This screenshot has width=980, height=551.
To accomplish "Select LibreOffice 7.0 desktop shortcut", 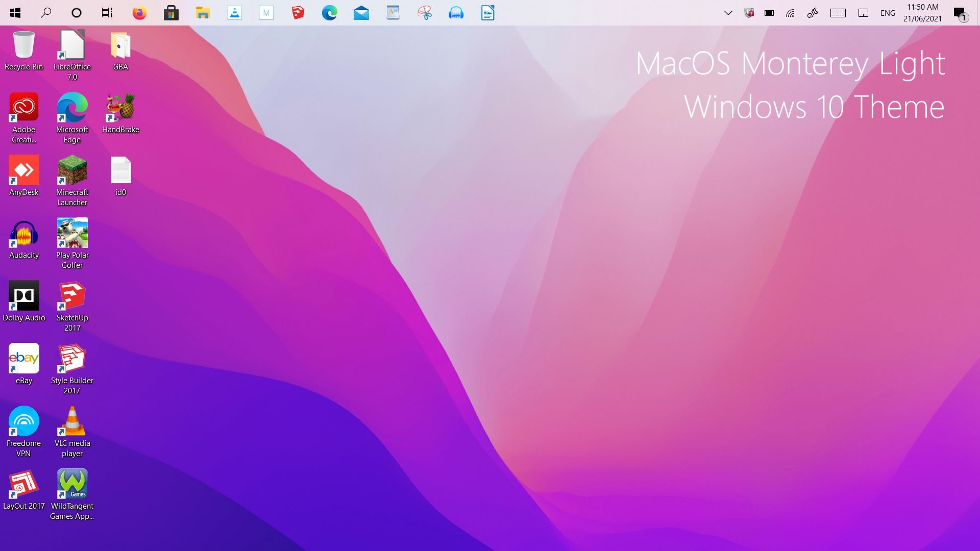I will point(72,55).
